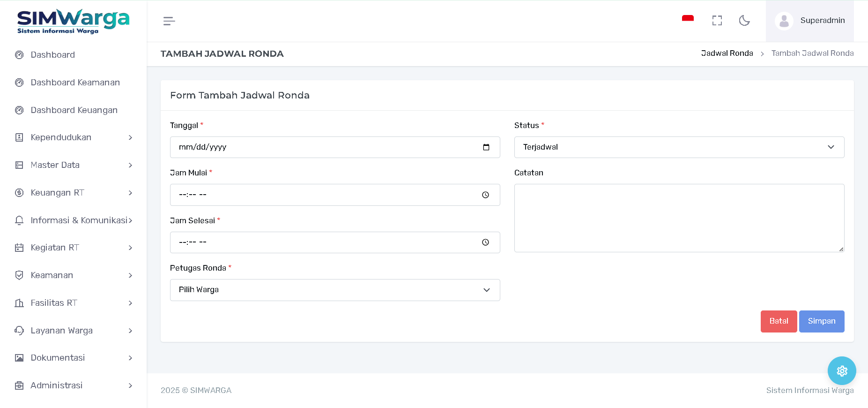
Task: Open calendar picker in Tanggal field
Action: [486, 147]
